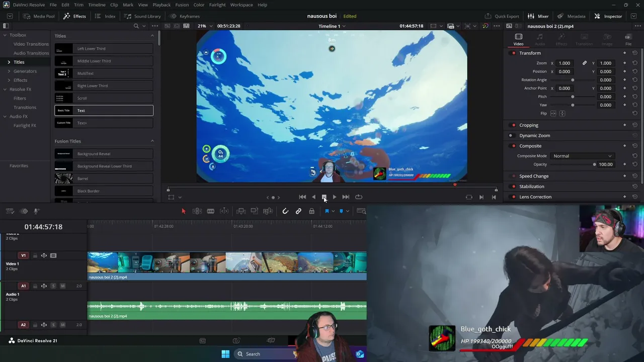Mute the Audio 1 track
The height and width of the screenshot is (362, 644).
click(x=62, y=286)
